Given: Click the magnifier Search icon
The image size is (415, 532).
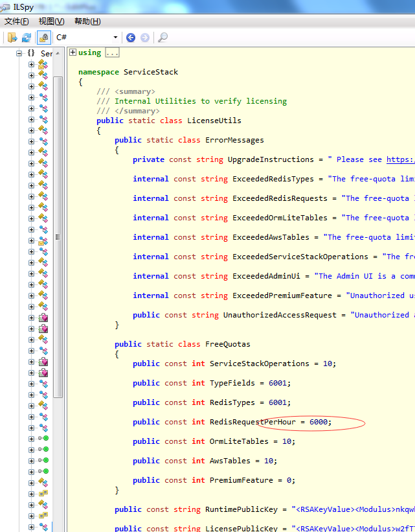Looking at the screenshot, I should pos(163,38).
